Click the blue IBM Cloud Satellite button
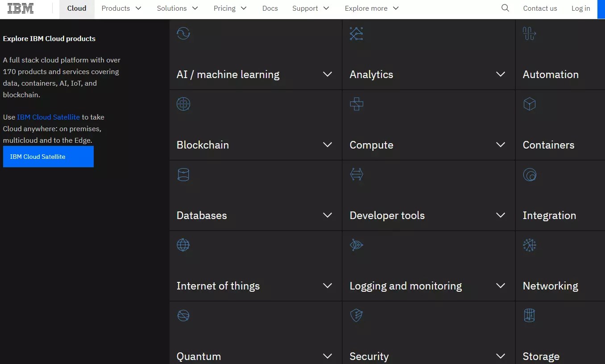Screen dimensions: 605x364 (48, 157)
